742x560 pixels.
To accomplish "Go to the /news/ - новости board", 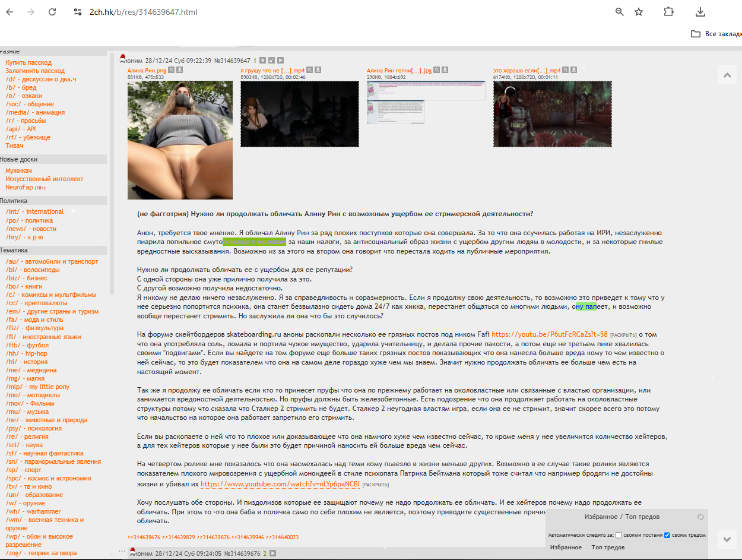I will [x=31, y=229].
